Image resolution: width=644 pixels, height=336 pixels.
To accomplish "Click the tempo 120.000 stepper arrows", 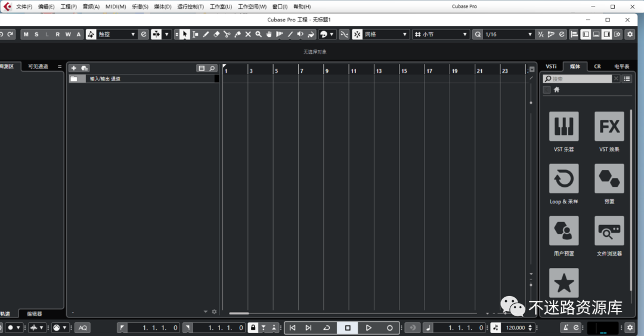I will tap(530, 328).
